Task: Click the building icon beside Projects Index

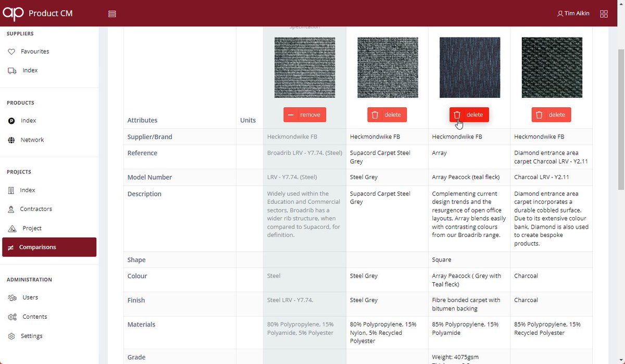Action: 11,191
